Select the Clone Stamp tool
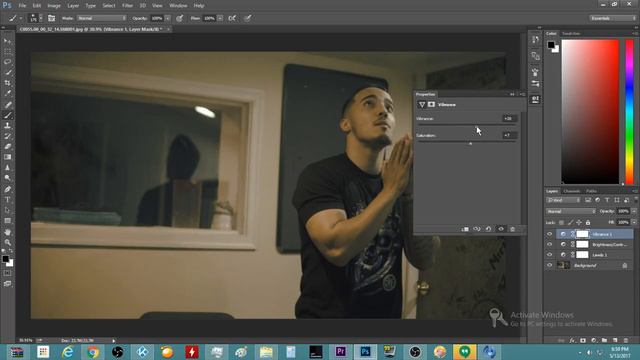640x360 pixels. pos(7,126)
